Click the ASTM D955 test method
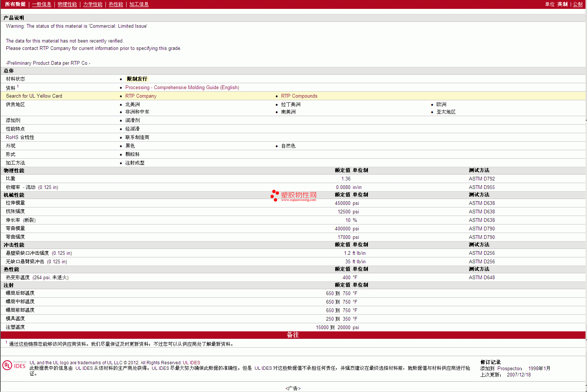 pyautogui.click(x=482, y=187)
